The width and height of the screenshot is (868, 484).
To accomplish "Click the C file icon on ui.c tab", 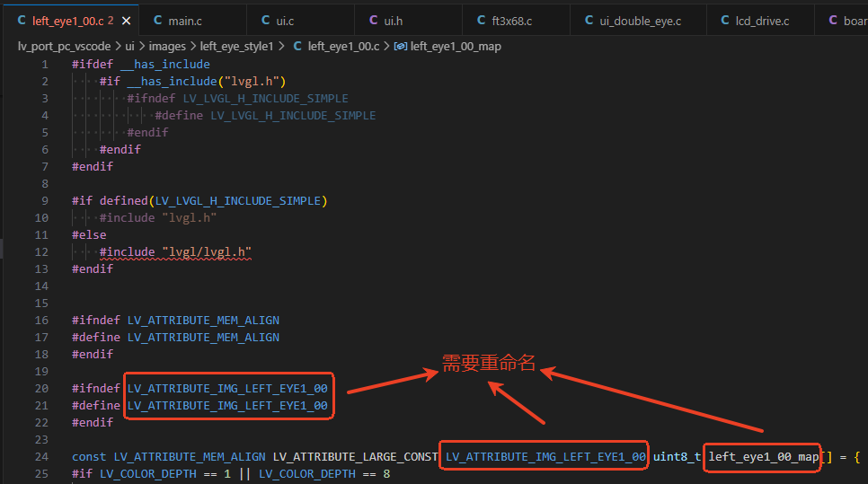I will pos(266,20).
